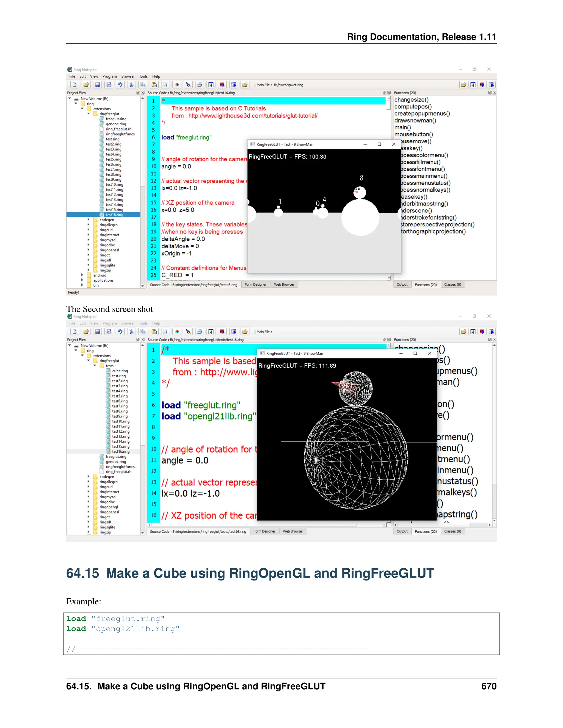Collapse tests folder in bottom project tree

point(95,366)
